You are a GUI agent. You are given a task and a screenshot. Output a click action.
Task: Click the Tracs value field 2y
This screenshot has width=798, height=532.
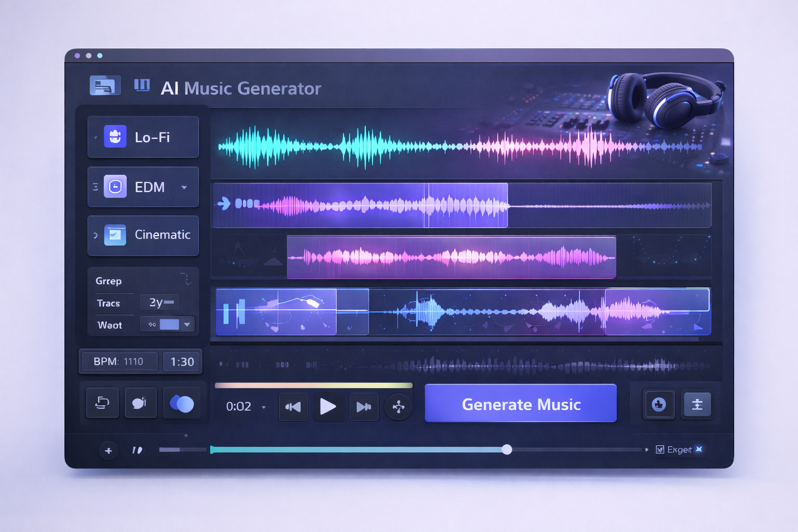coord(159,302)
